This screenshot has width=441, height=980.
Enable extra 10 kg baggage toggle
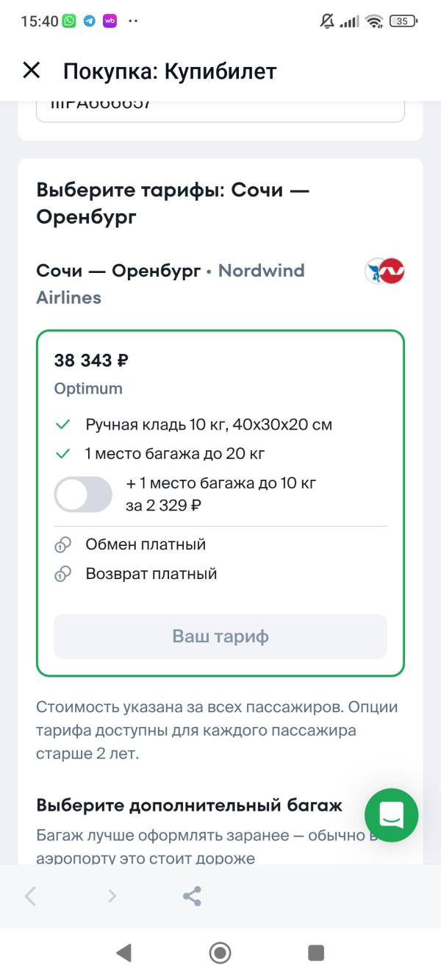tap(83, 494)
